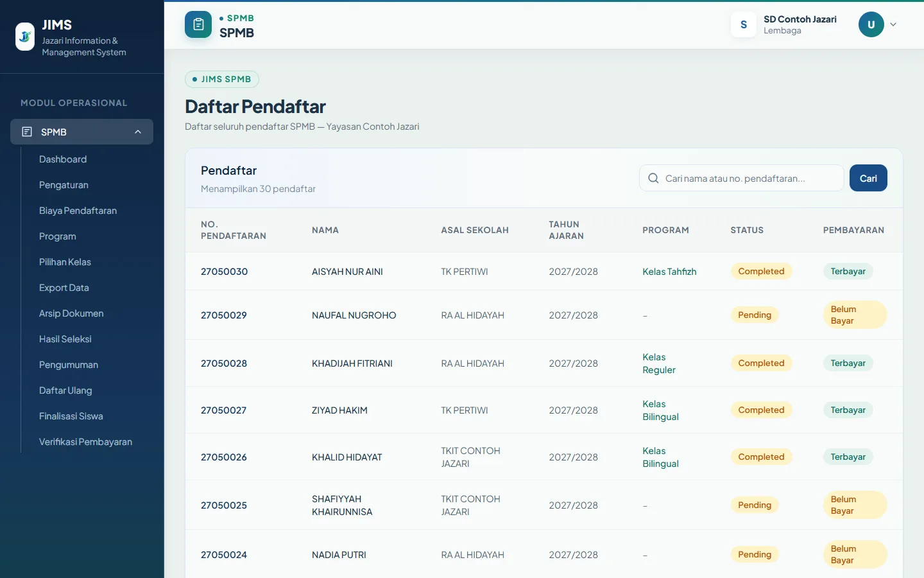Select name AISYAH NUR AINI
The height and width of the screenshot is (578, 924).
[x=347, y=272]
